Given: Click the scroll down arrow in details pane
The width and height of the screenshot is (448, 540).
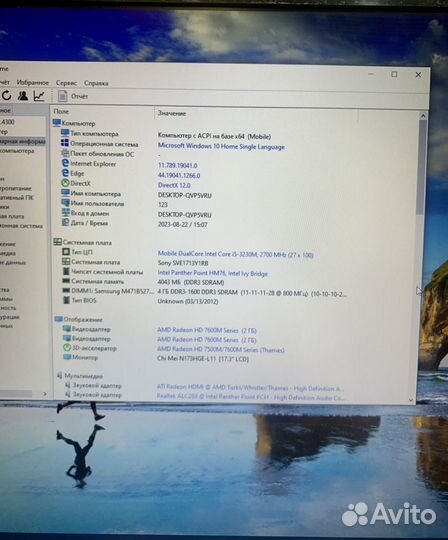Looking at the screenshot, I should 411,400.
